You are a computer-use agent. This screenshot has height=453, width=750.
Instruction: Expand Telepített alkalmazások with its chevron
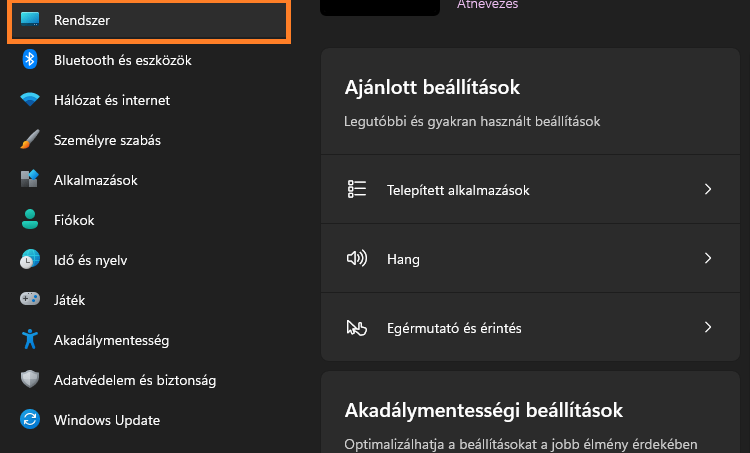coord(708,189)
